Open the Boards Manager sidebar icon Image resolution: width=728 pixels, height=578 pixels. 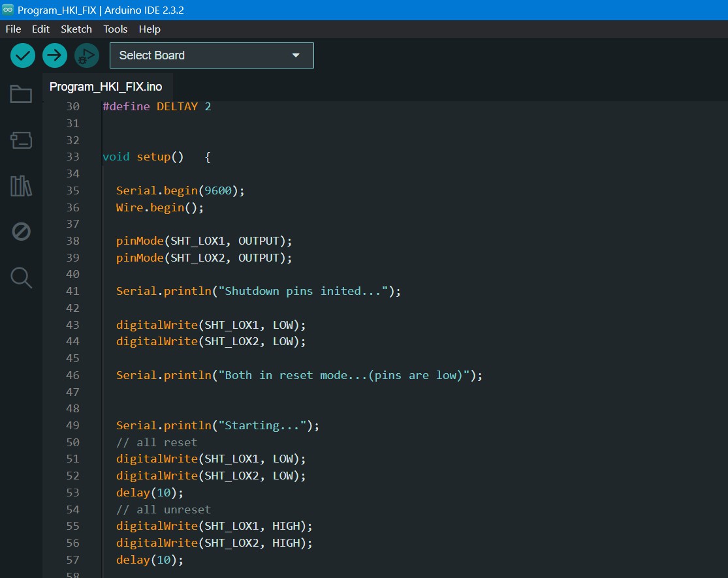[21, 140]
